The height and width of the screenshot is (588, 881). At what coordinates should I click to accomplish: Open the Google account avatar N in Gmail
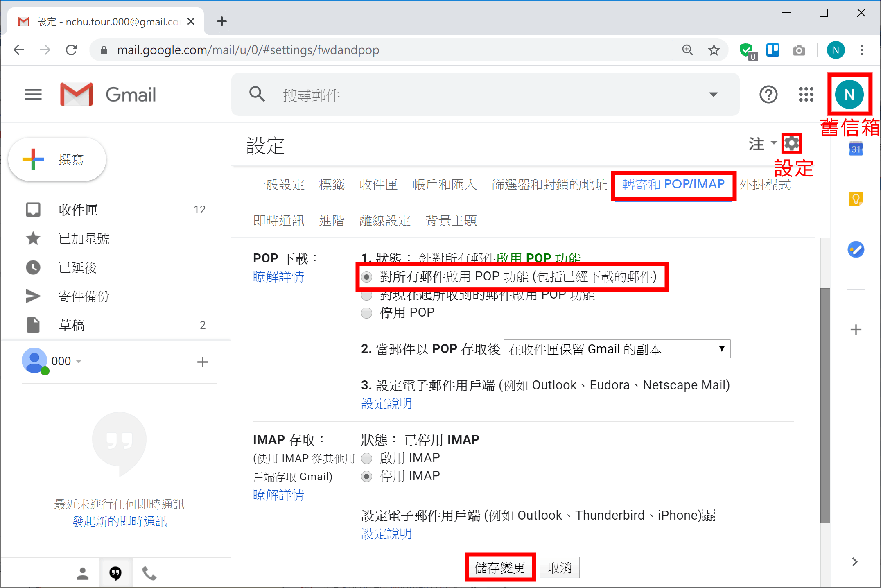849,95
